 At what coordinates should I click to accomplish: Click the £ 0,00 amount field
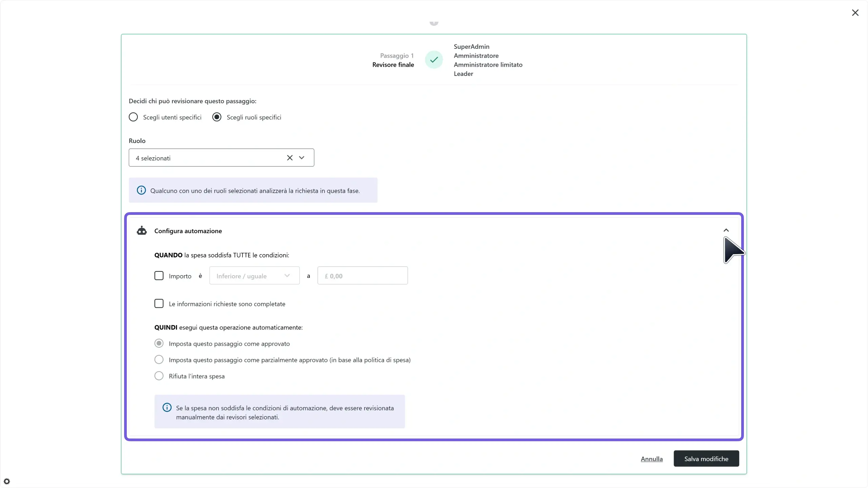coord(362,276)
